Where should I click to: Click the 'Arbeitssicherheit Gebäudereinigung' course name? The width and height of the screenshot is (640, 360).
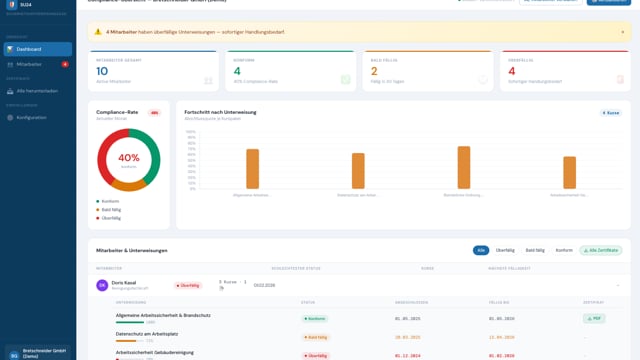point(155,352)
